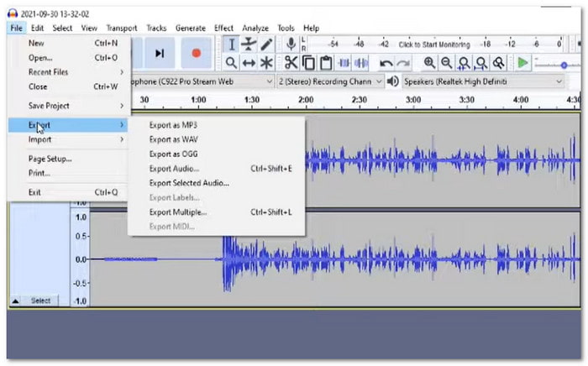Click the speaker playback device icon
The image size is (588, 366).
click(392, 81)
